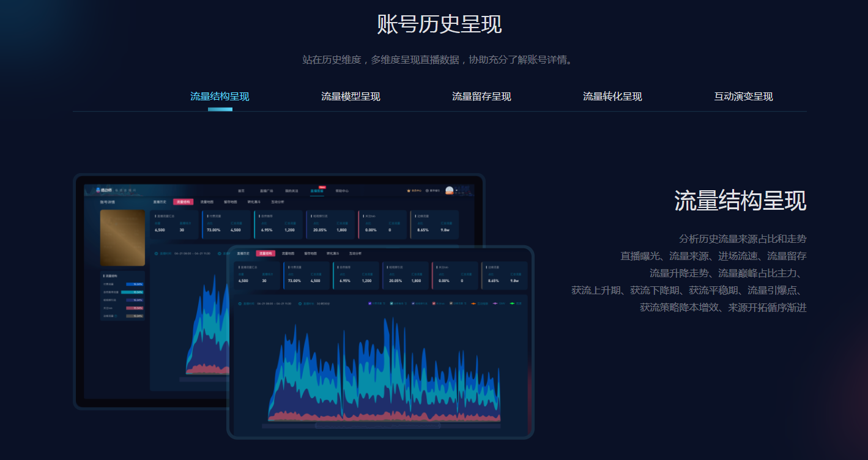The height and width of the screenshot is (460, 868).
Task: Select 留存地图 sub-tab in the tablet mockup
Action: click(x=310, y=253)
